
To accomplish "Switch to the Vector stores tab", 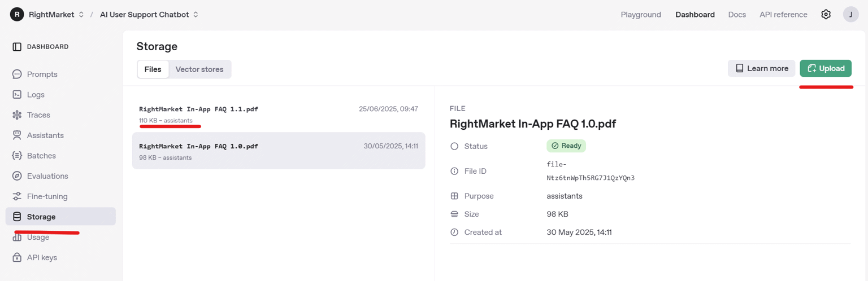I will (199, 69).
